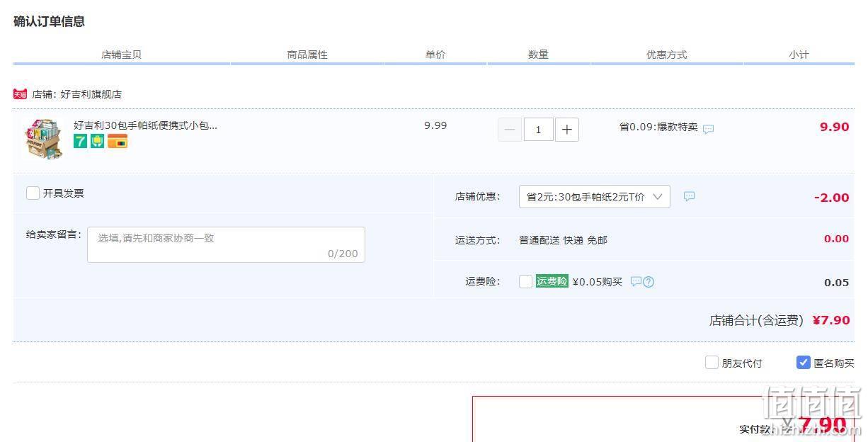Expand the 店铺优惠 discount dropdown
Image resolution: width=868 pixels, height=442 pixels.
tap(595, 197)
